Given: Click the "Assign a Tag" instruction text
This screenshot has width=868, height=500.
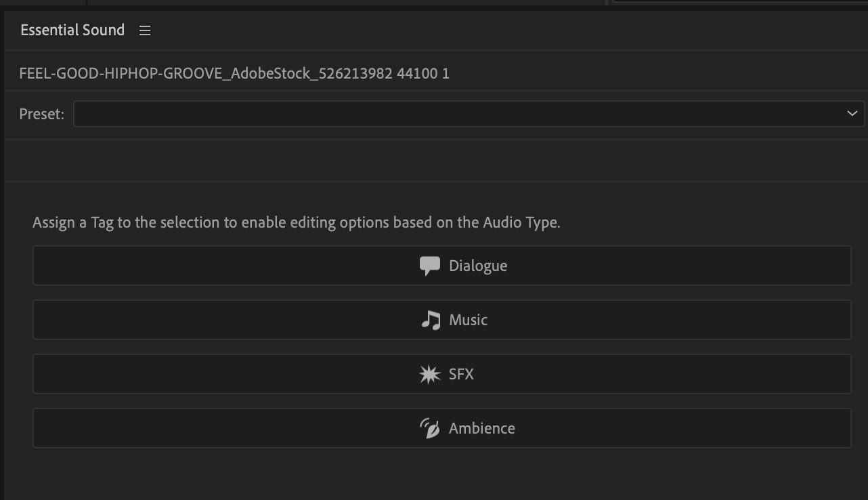Looking at the screenshot, I should (296, 222).
